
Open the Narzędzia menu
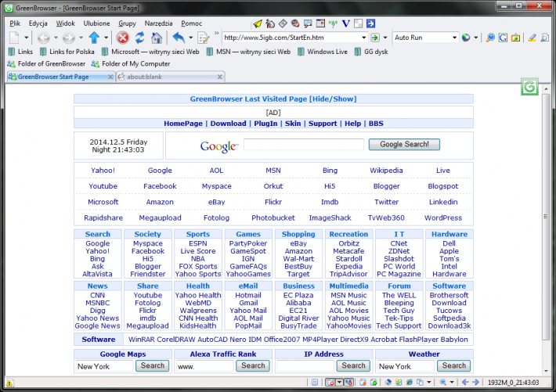coord(158,23)
